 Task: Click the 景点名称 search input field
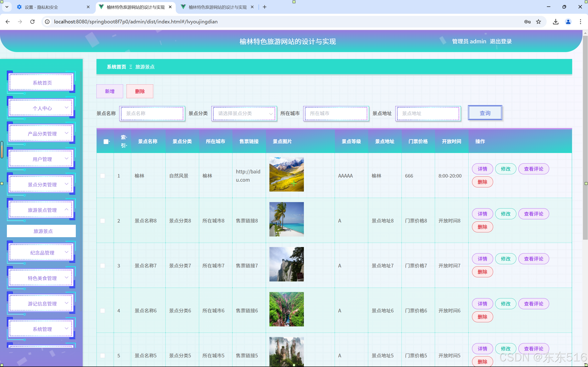152,113
